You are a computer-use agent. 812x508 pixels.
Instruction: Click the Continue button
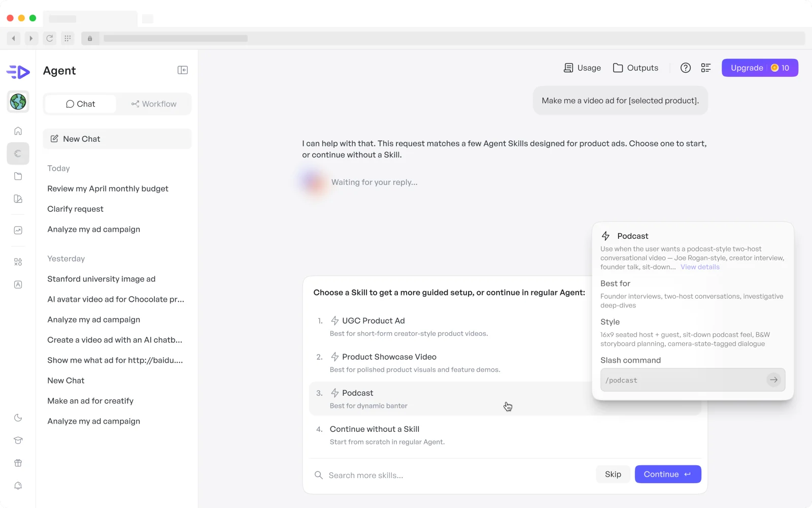point(668,474)
